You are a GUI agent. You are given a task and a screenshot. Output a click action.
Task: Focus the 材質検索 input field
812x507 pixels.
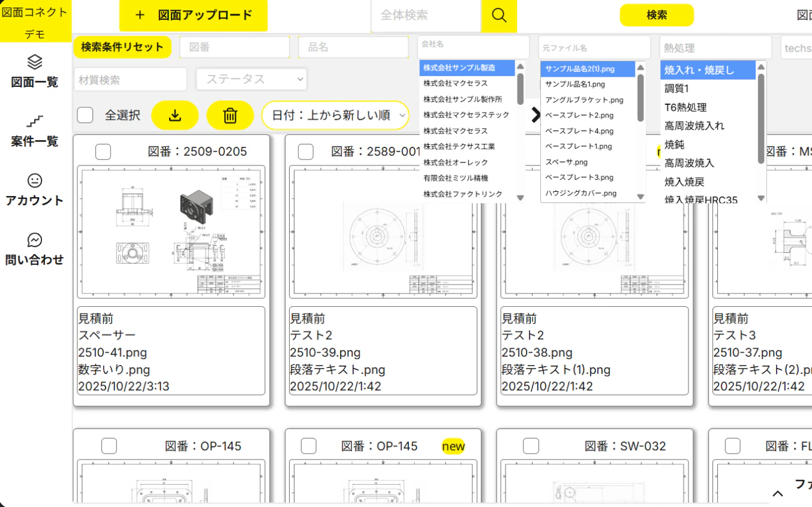coord(131,79)
